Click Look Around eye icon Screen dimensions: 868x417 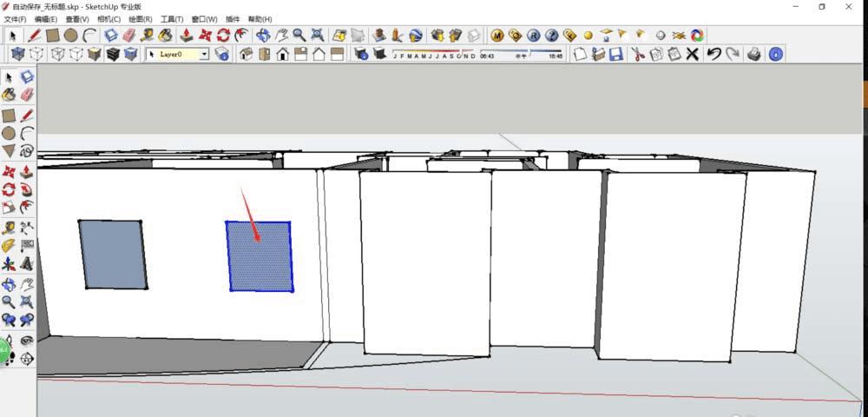pyautogui.click(x=27, y=340)
